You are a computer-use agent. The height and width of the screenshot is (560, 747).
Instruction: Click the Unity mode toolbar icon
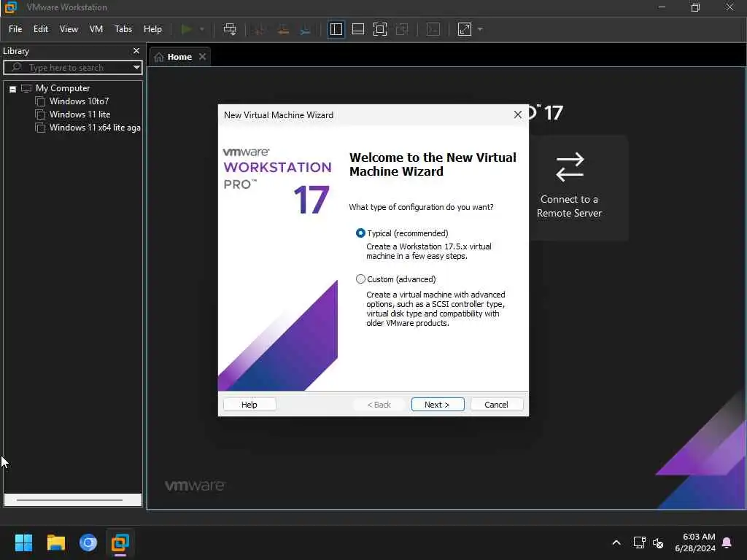tap(402, 29)
